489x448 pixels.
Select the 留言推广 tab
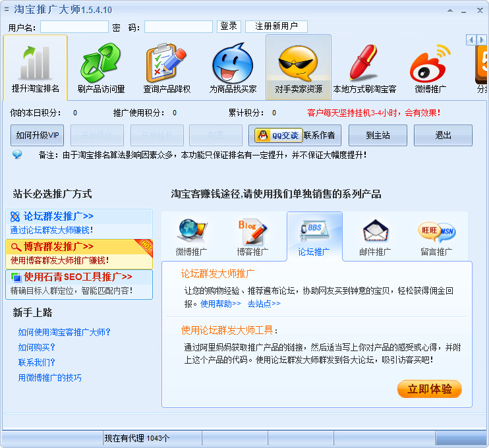tap(436, 236)
